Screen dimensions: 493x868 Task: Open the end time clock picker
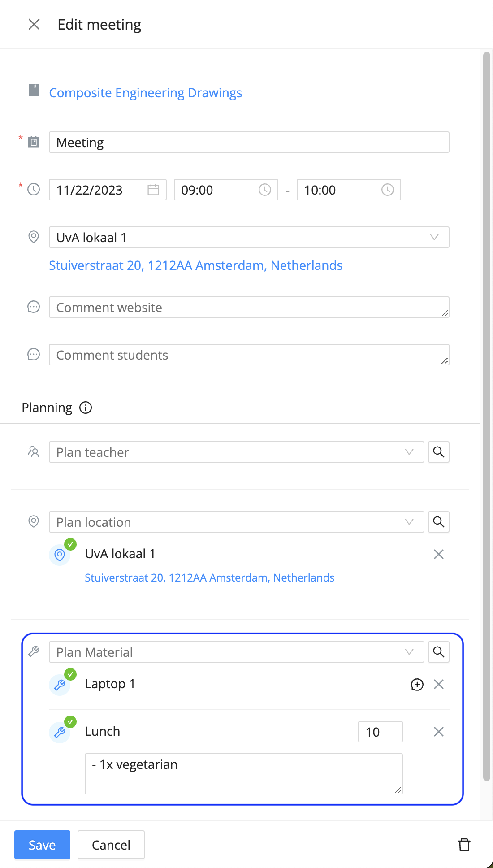(x=388, y=190)
